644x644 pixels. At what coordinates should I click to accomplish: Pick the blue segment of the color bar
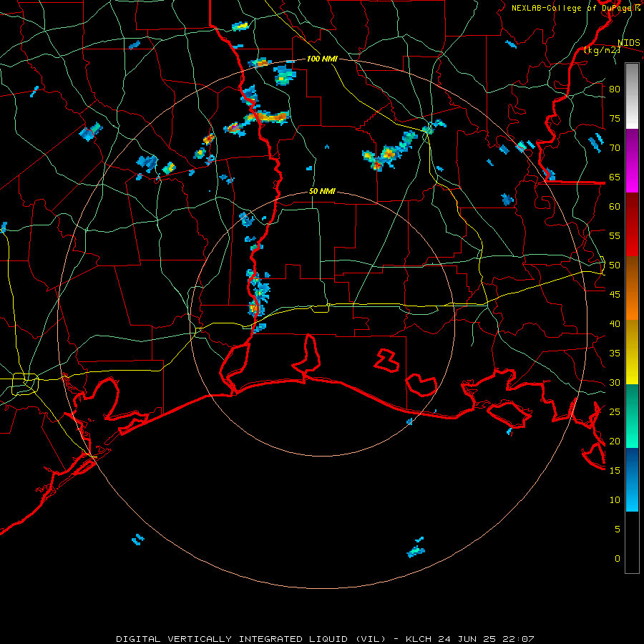[x=632, y=479]
